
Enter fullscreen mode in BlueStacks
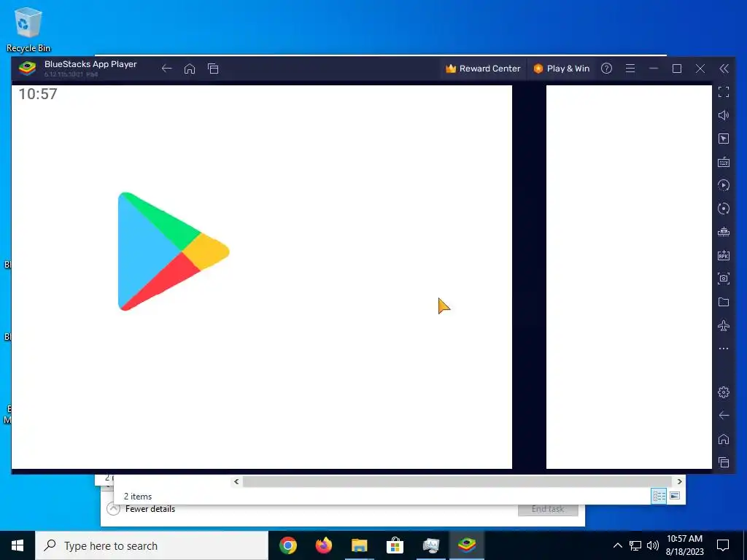[724, 92]
